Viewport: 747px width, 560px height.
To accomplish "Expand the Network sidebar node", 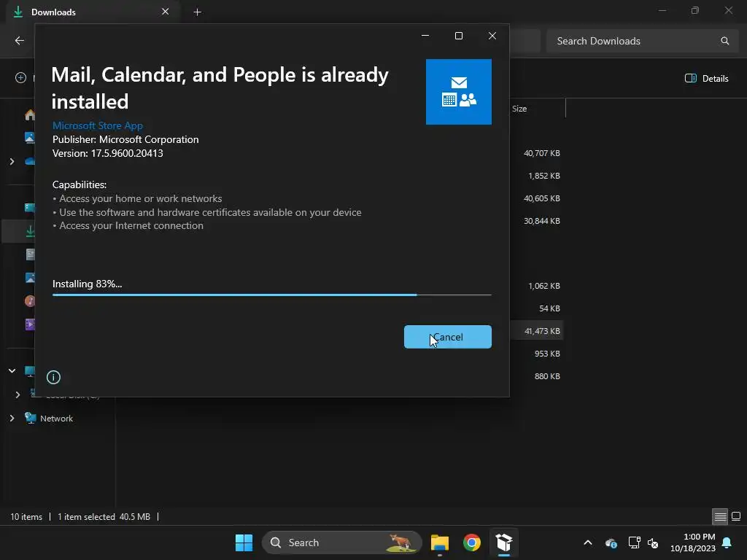I will tap(12, 418).
